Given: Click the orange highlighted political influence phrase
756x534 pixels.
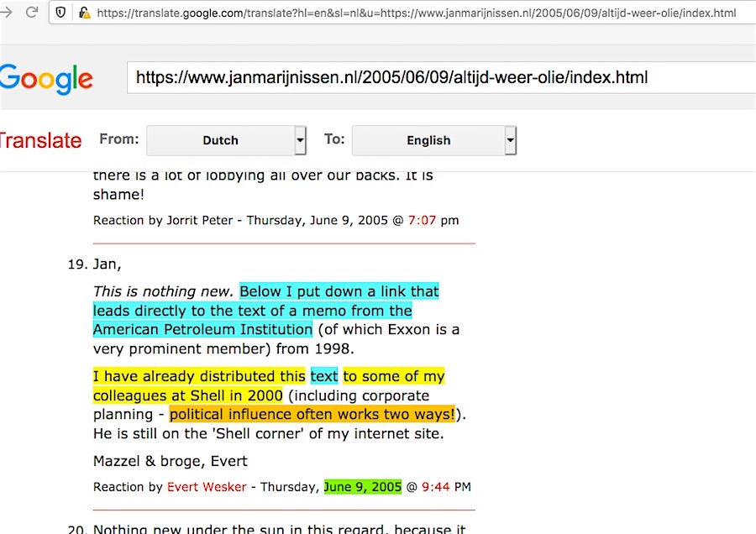Looking at the screenshot, I should 312,414.
